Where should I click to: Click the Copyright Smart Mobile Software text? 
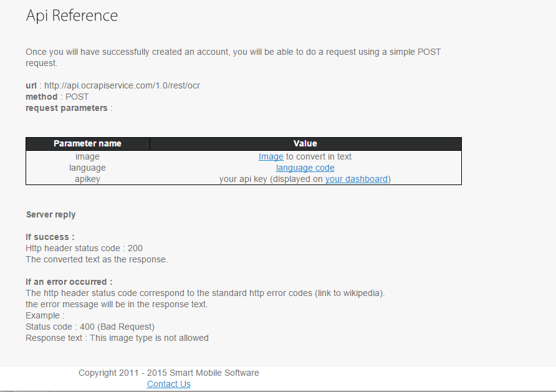click(x=168, y=373)
